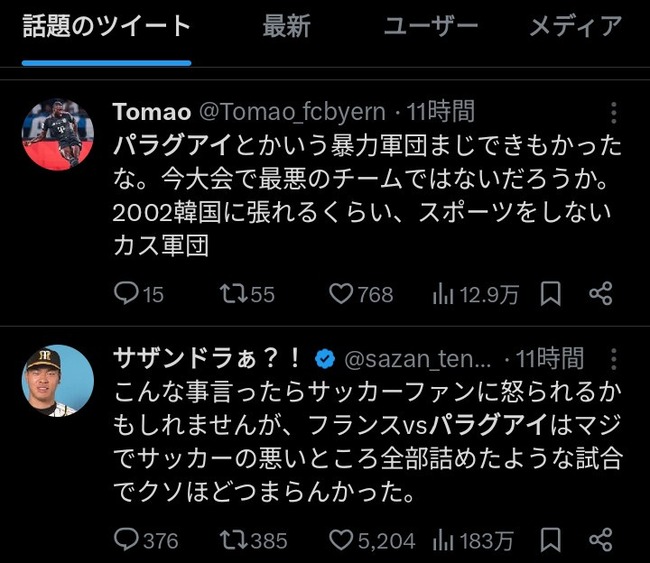This screenshot has height=563, width=650.
Task: Open more options menu on Tomao's tweet
Action: point(614,112)
